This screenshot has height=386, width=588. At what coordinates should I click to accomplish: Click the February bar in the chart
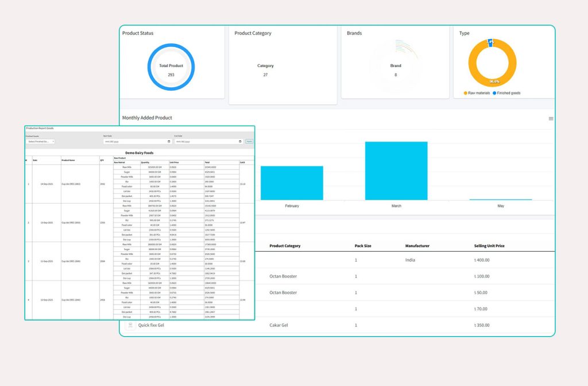click(x=292, y=183)
